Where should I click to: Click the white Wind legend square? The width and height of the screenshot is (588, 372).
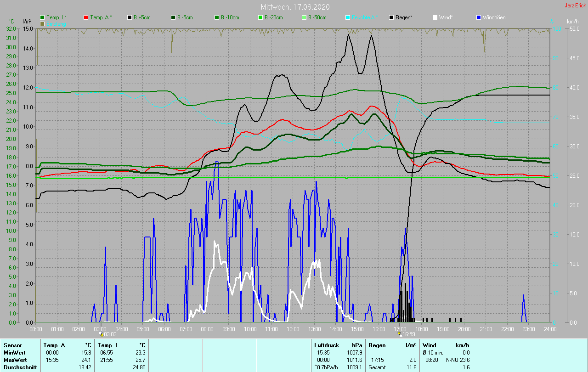[435, 17]
